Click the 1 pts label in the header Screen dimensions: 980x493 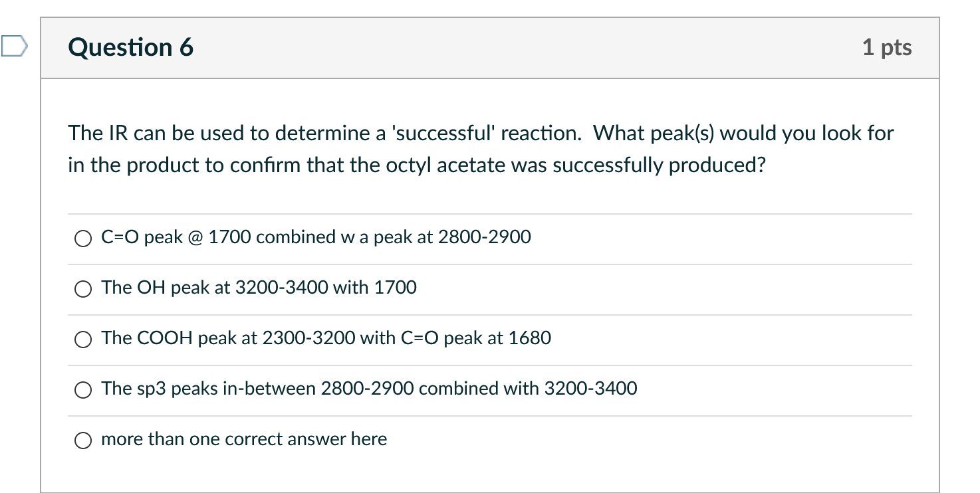tap(886, 47)
